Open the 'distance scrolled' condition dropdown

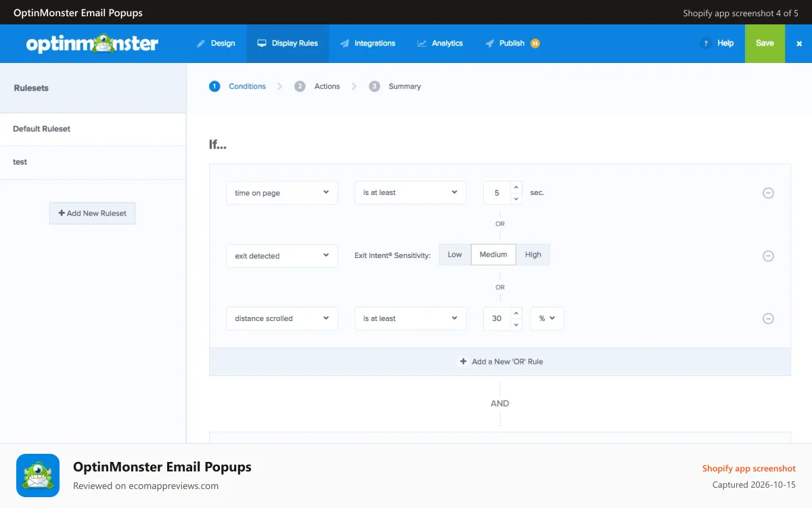(x=281, y=318)
